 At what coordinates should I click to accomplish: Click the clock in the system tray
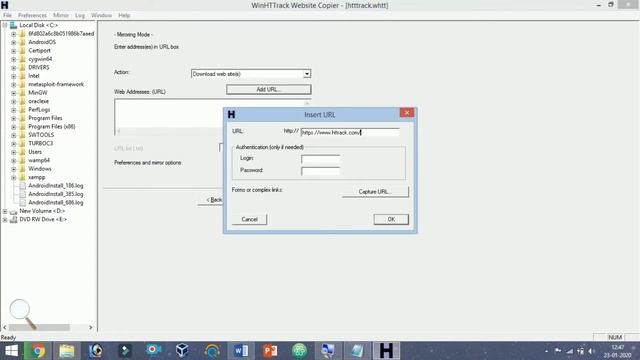tap(617, 351)
